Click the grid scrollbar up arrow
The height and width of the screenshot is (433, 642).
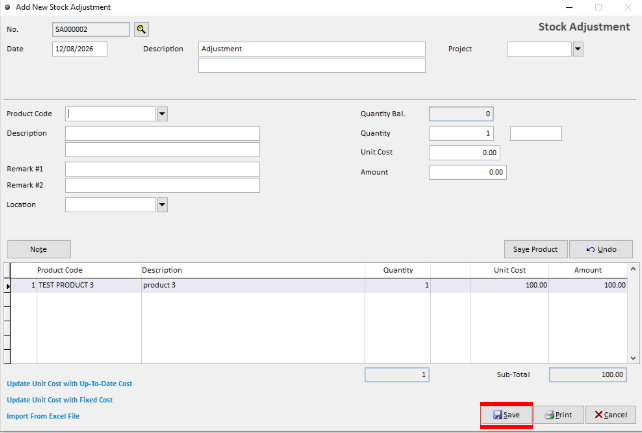coord(633,269)
